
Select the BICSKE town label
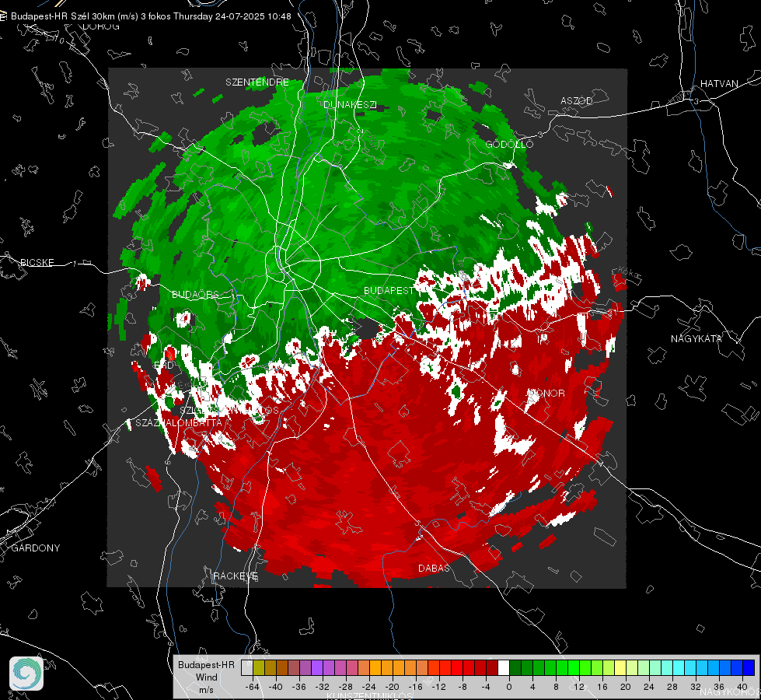(37, 262)
